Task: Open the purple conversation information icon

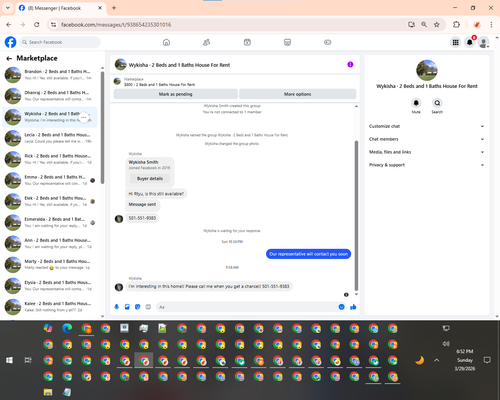Action: [x=350, y=64]
